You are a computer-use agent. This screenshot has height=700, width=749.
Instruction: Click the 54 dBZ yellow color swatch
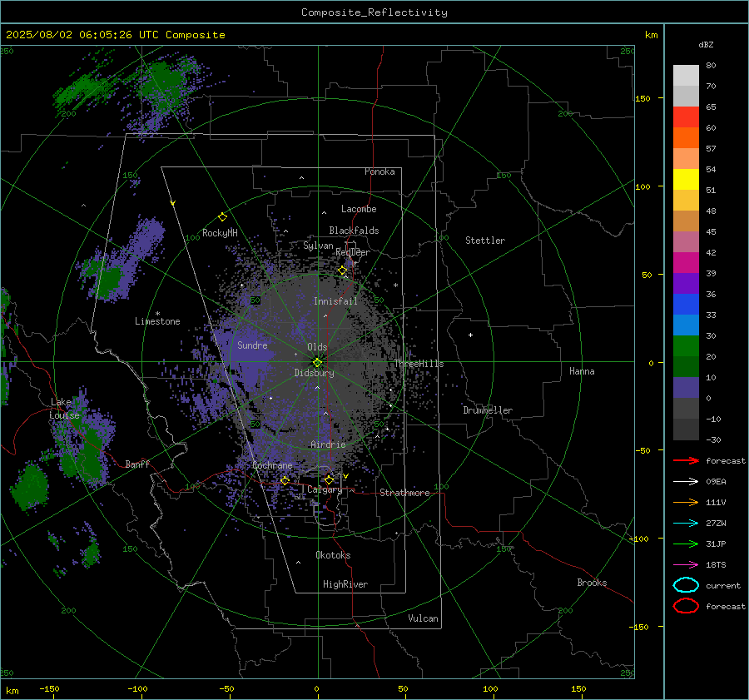tap(686, 179)
